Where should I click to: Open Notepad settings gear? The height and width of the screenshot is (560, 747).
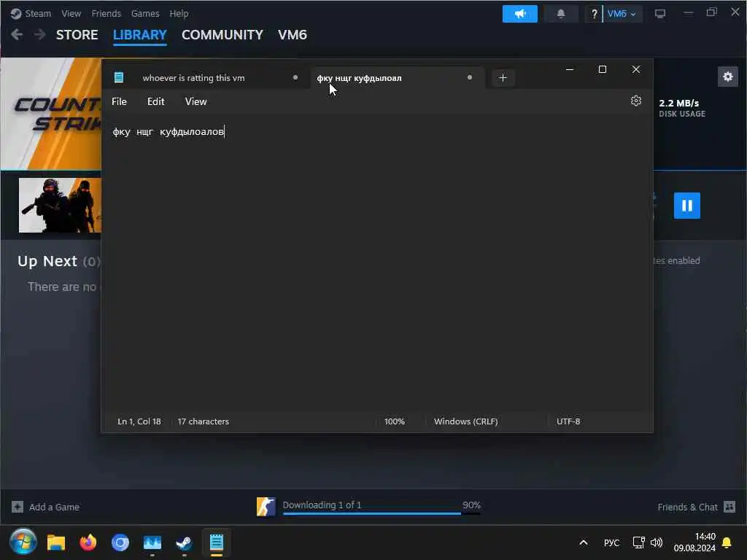635,101
